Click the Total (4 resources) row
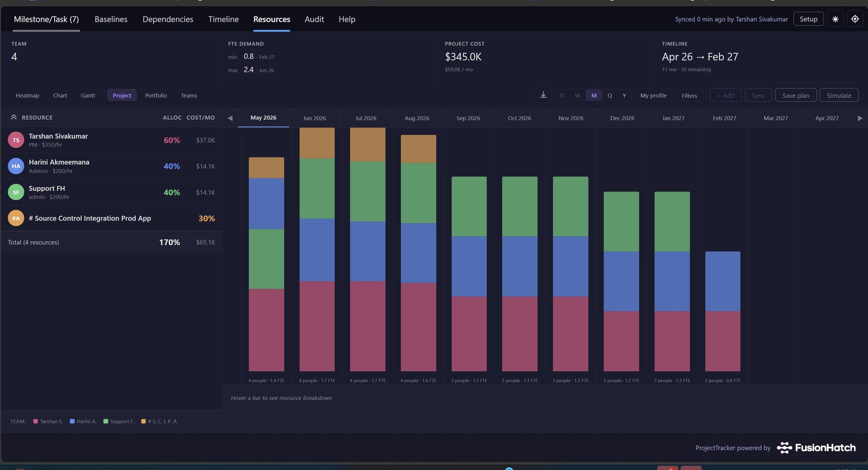 tap(112, 242)
